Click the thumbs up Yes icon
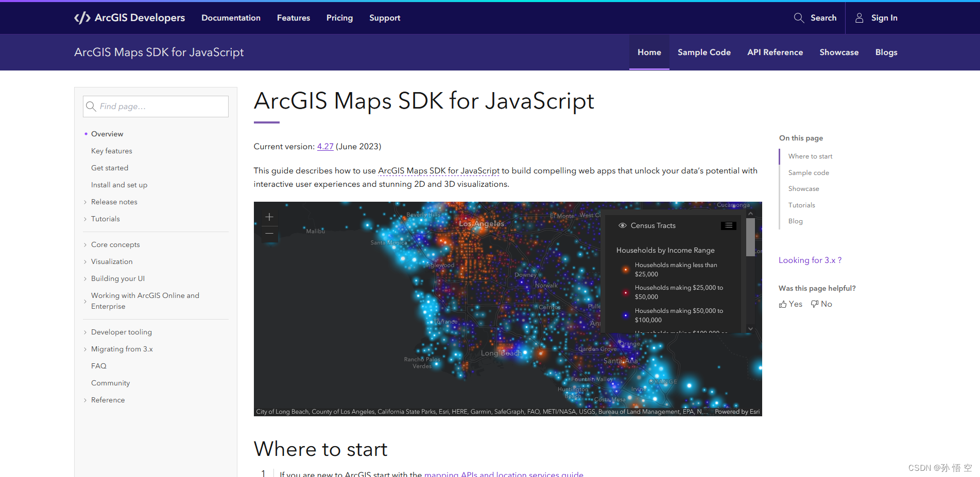Viewport: 980px width, 477px height. [783, 304]
